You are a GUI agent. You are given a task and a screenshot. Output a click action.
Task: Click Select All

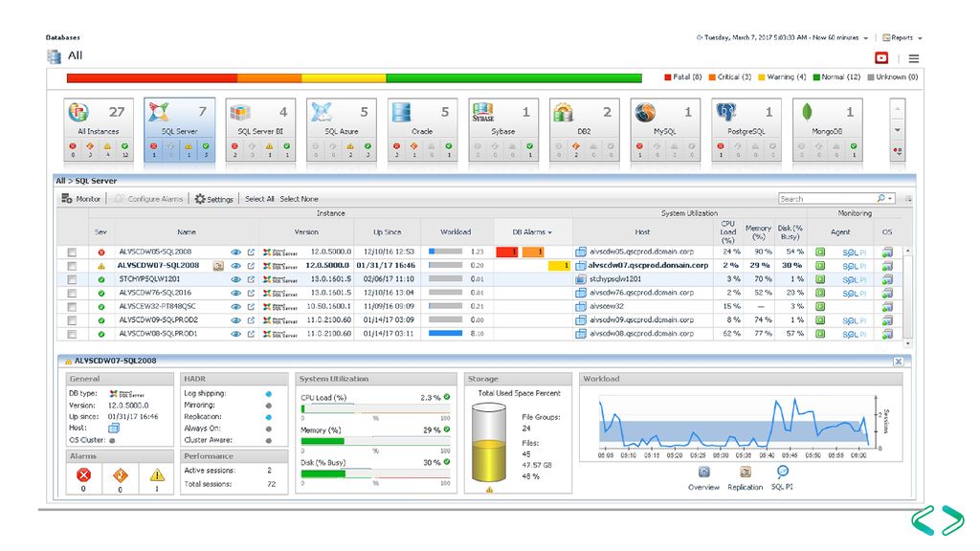(x=259, y=199)
